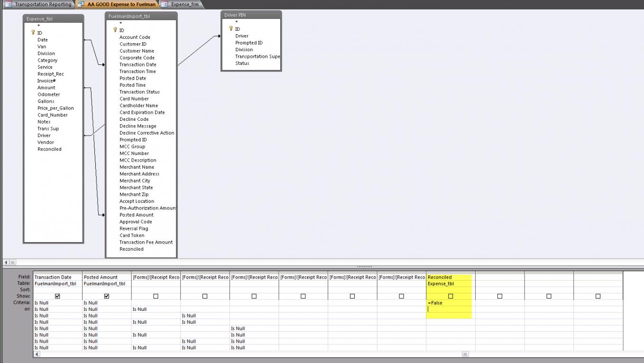Click the key icon beside ID in Driver PIN
This screenshot has height=363, width=644.
(x=231, y=29)
